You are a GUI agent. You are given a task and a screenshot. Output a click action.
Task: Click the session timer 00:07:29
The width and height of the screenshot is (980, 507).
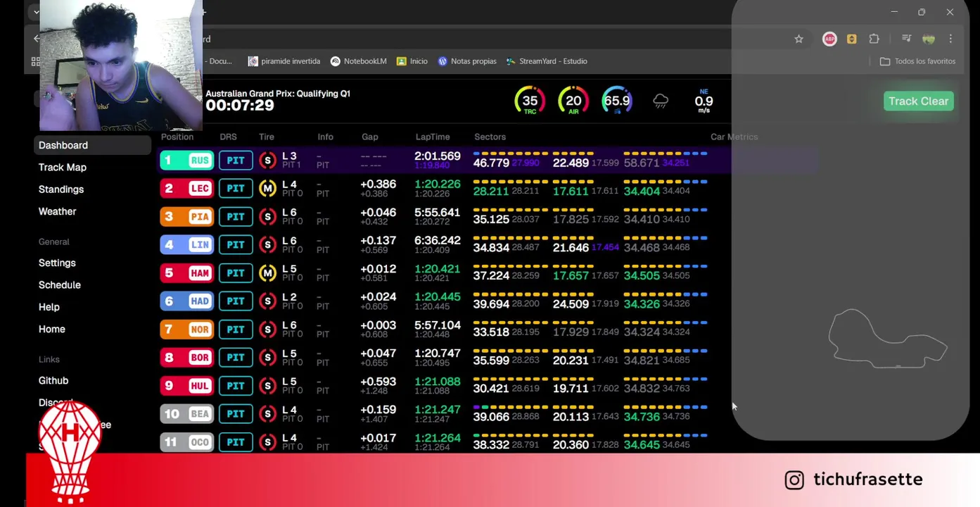(x=240, y=106)
